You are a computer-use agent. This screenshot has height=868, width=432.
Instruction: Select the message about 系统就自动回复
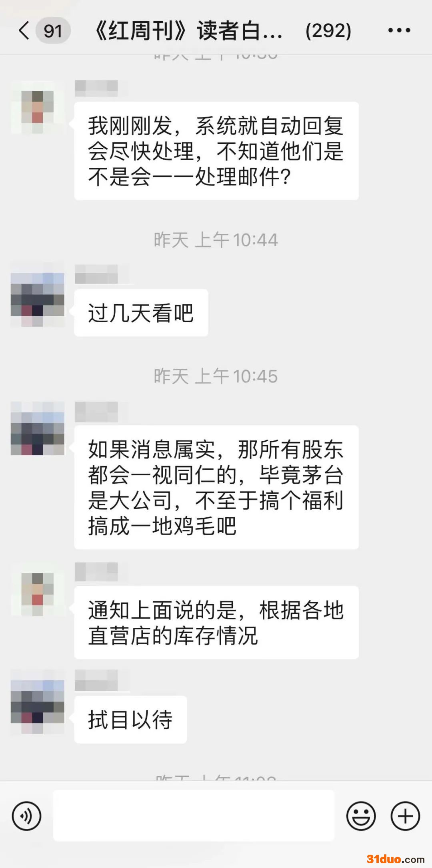216,151
